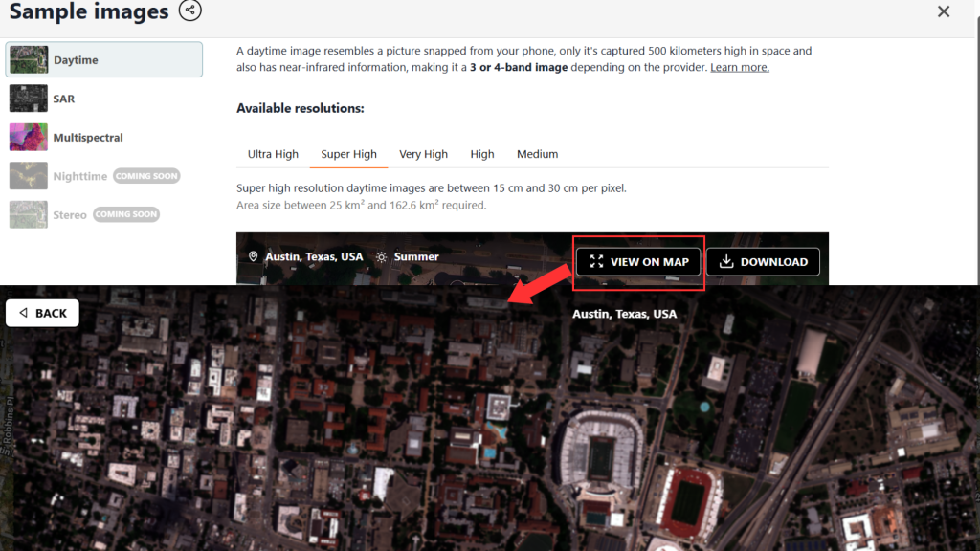Screen dimensions: 980x551
Task: Switch to the Very High tab
Action: pos(423,154)
